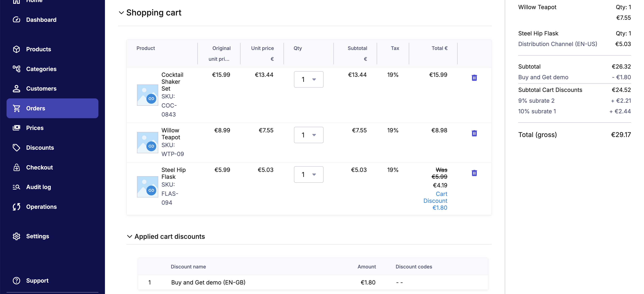Image resolution: width=644 pixels, height=294 pixels.
Task: Click the Audit log search icon
Action: coord(17,187)
